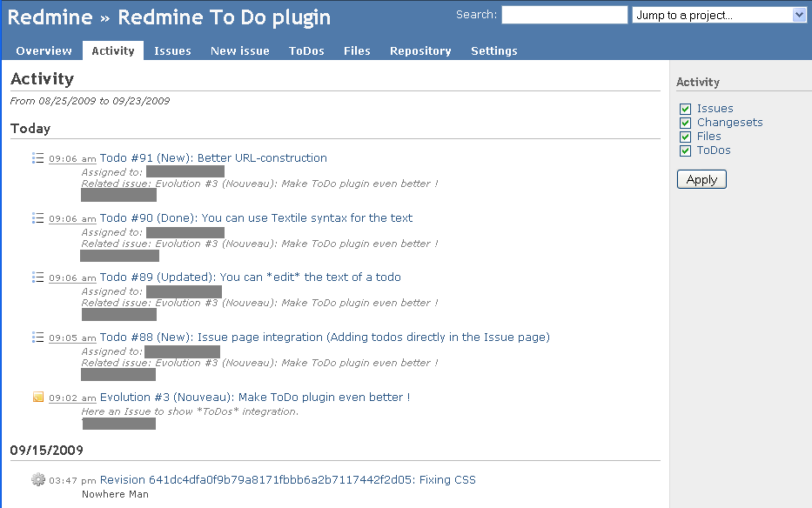Switch to the ToDos tab
The height and width of the screenshot is (508, 812).
[306, 50]
